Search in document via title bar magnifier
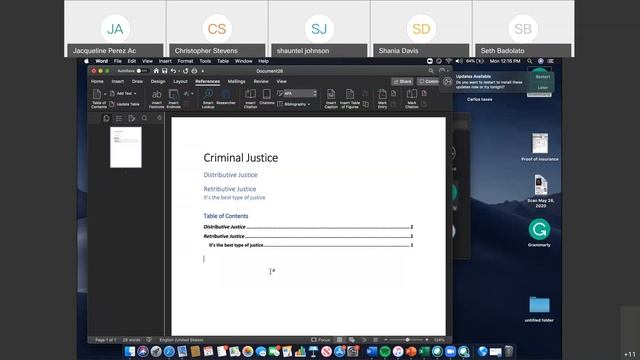The image size is (640, 360). coord(431,71)
